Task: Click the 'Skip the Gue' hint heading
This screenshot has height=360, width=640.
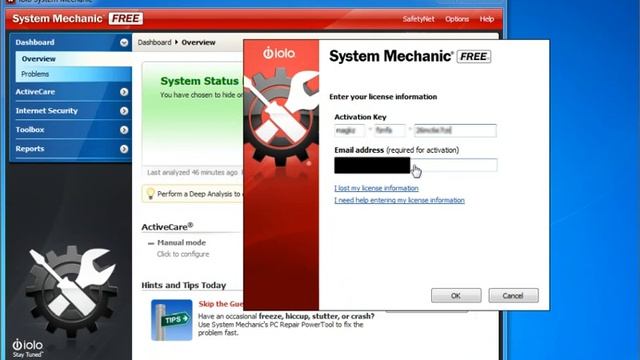Action: 221,304
